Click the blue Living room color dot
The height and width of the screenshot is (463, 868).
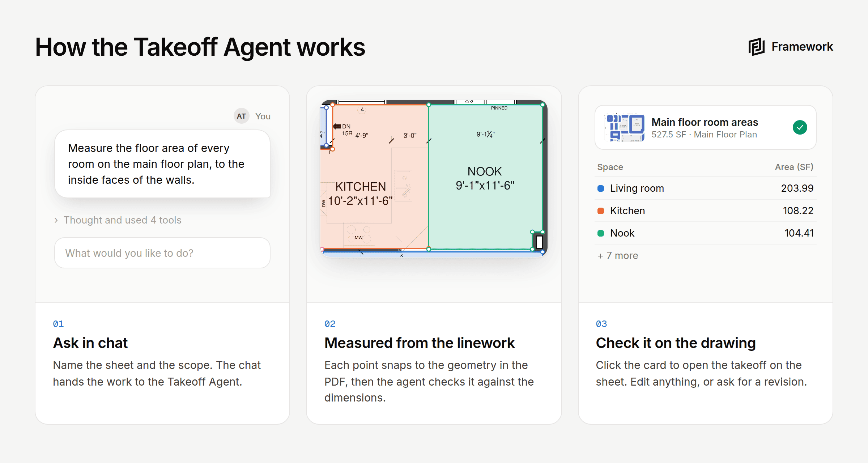pos(601,188)
